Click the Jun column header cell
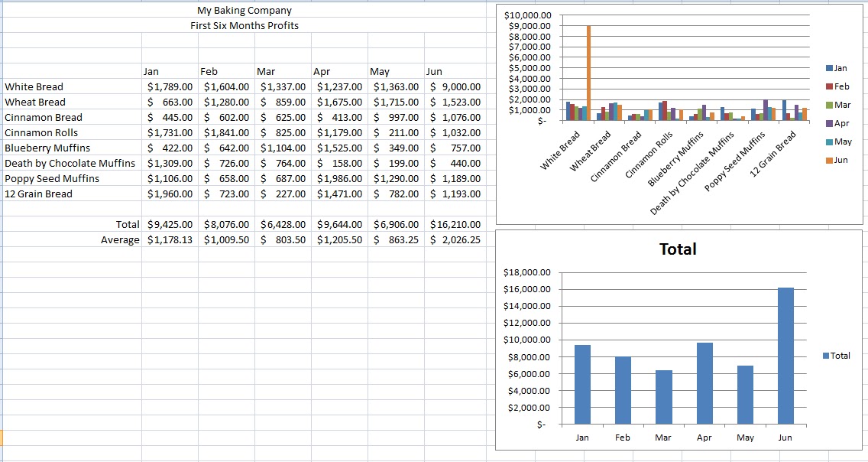 [x=455, y=71]
